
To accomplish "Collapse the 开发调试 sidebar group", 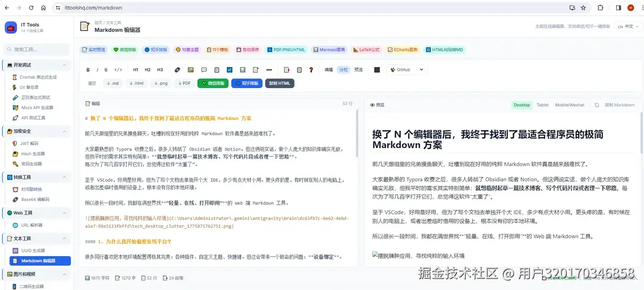I will point(36,65).
